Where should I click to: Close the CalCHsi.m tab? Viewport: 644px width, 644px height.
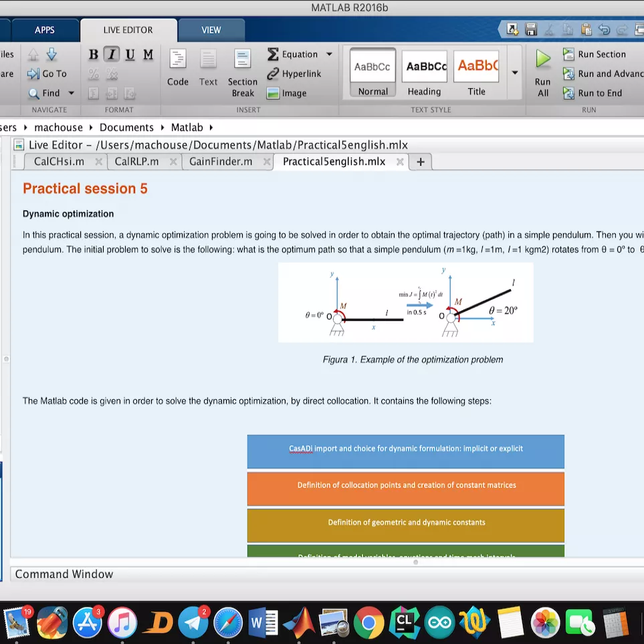tap(98, 162)
